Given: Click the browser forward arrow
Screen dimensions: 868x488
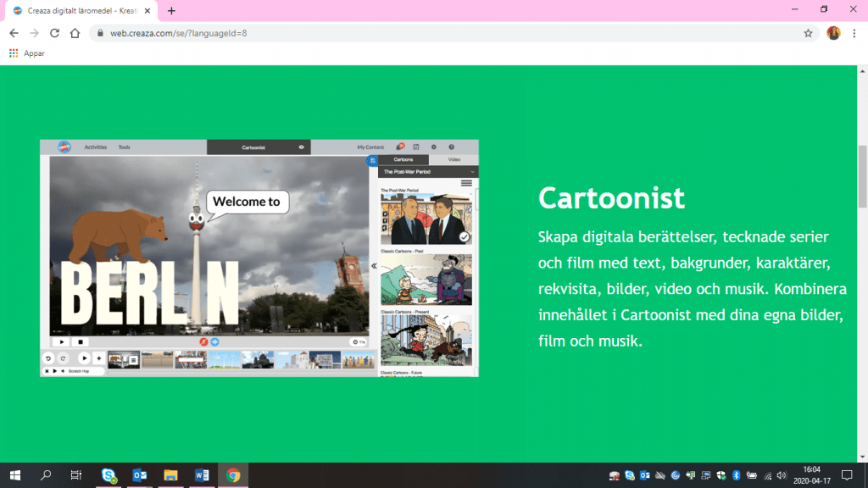Looking at the screenshot, I should click(34, 33).
